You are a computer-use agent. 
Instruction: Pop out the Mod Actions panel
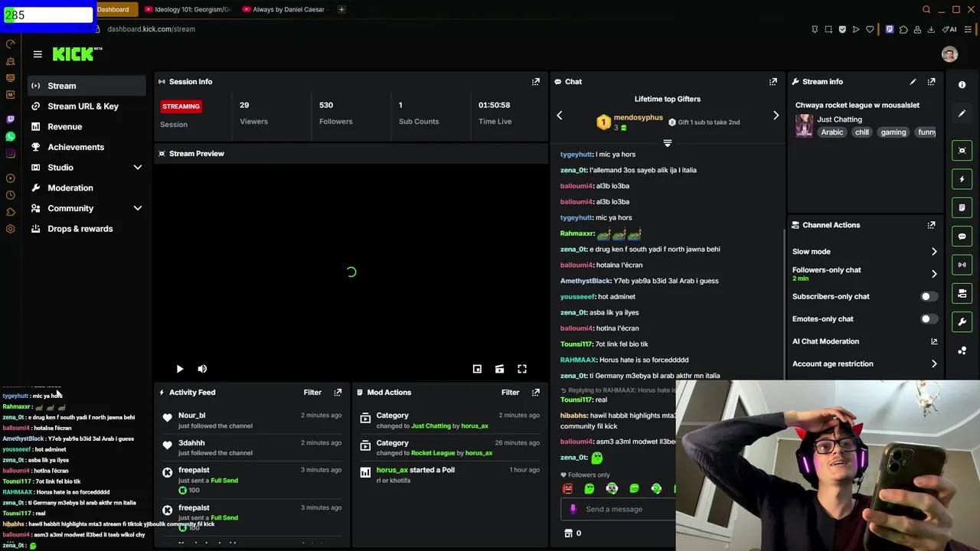[x=536, y=392]
